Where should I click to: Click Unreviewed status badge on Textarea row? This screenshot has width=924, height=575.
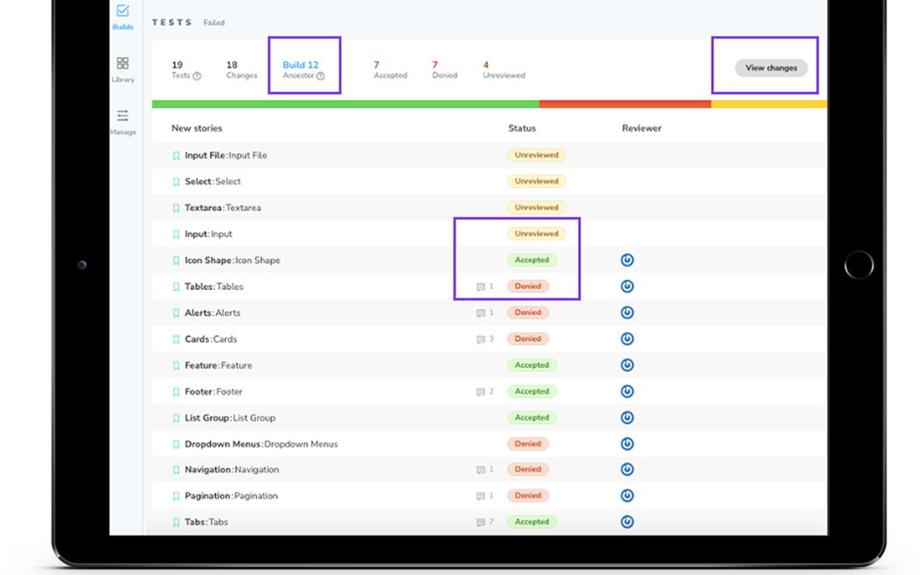[x=536, y=207]
